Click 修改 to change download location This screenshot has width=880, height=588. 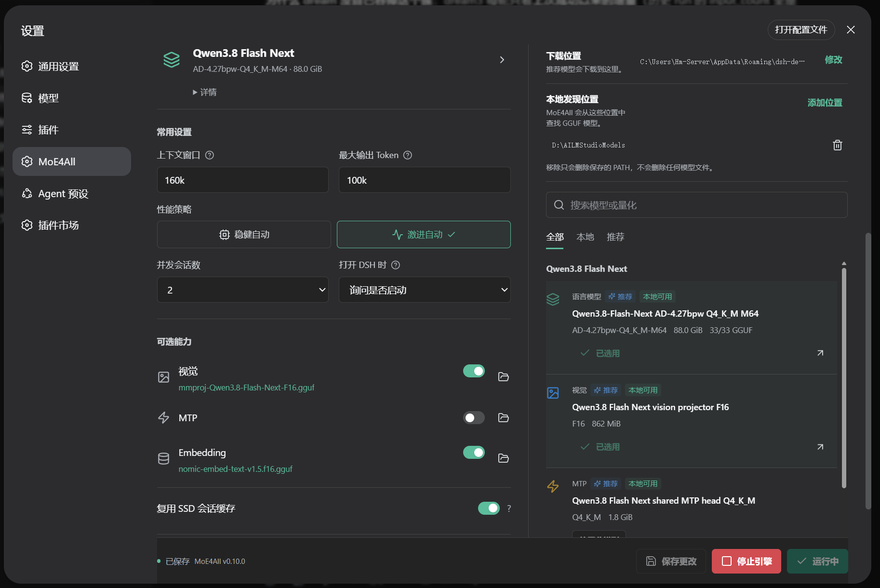pos(833,60)
